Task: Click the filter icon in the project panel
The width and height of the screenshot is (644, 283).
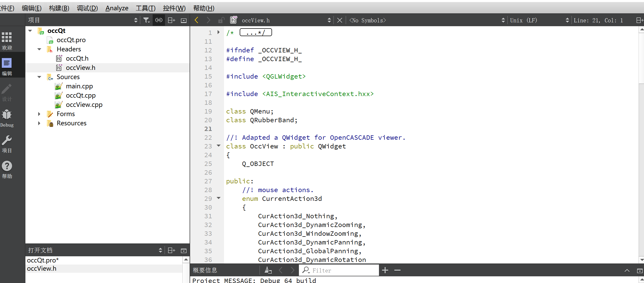Action: [x=146, y=20]
